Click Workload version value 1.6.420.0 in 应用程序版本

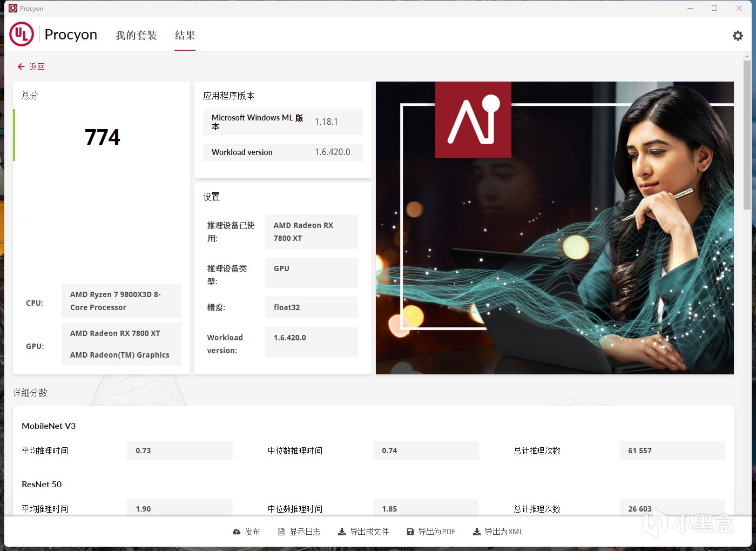coord(333,152)
